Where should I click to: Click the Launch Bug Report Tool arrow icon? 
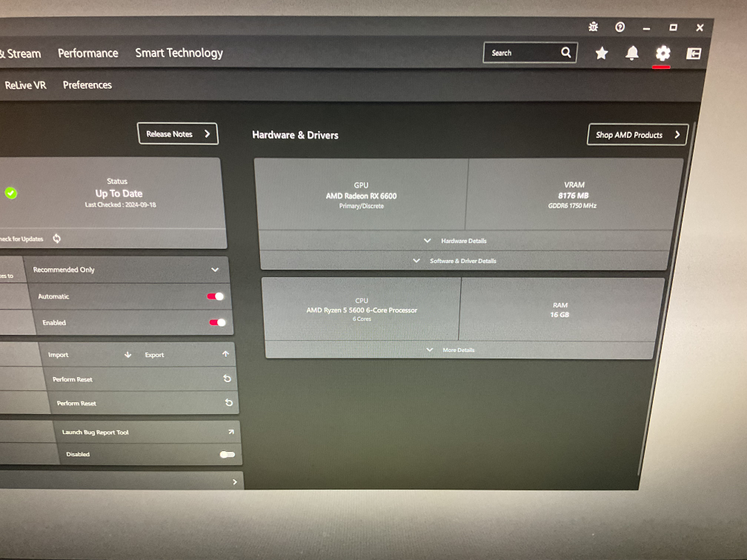tap(231, 432)
